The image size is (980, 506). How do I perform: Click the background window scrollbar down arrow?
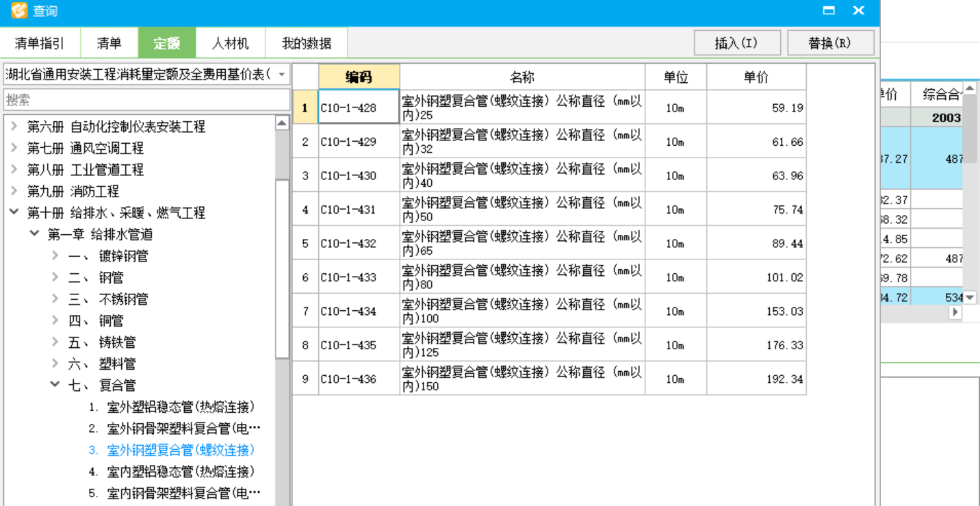970,297
